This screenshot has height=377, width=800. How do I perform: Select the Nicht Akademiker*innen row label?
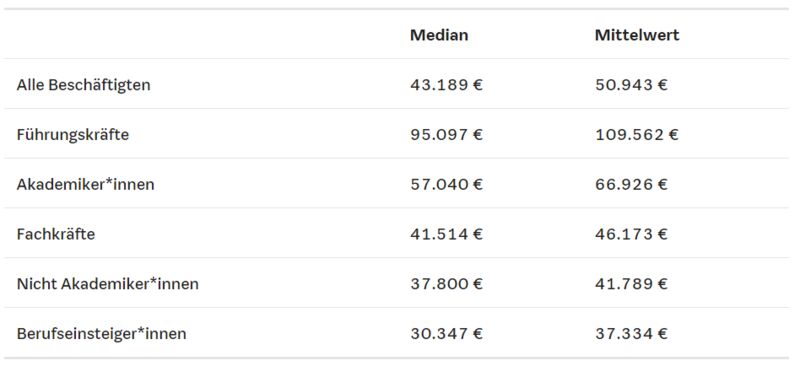pos(108,284)
